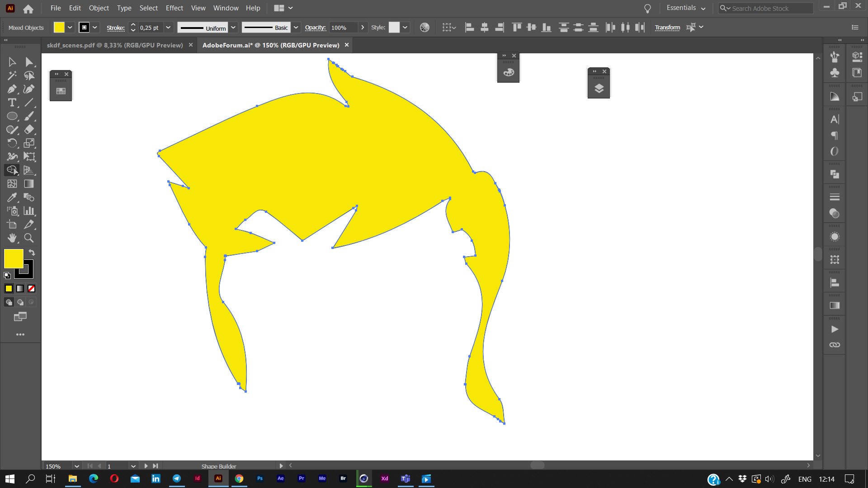
Task: Open the floating Layers panel
Action: [599, 88]
